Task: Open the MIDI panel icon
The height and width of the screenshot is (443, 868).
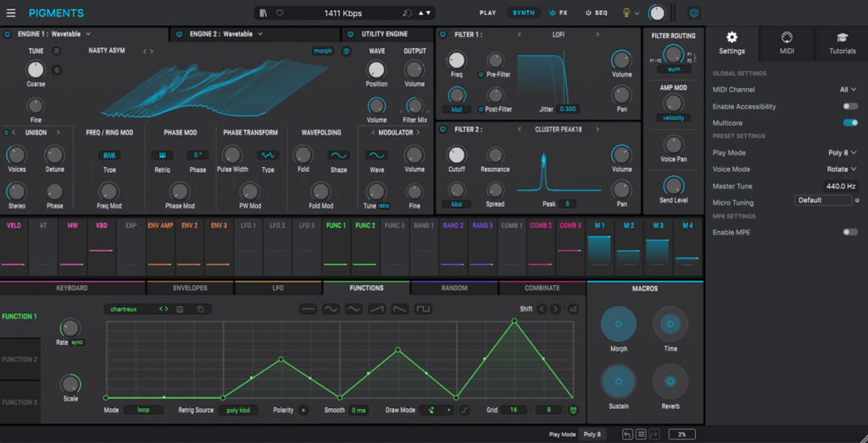Action: (786, 37)
